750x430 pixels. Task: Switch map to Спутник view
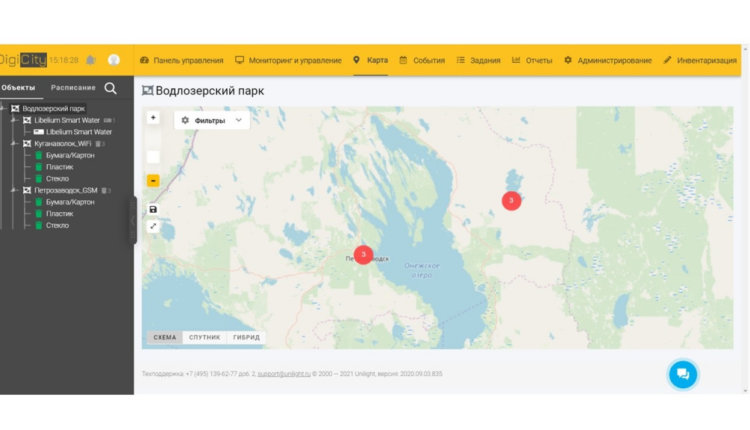[x=204, y=337]
